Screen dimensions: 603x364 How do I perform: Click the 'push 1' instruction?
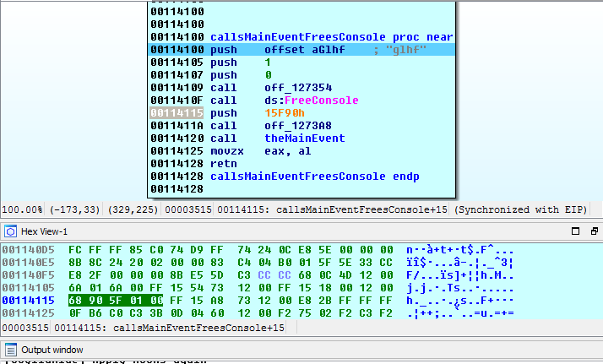[x=241, y=62]
